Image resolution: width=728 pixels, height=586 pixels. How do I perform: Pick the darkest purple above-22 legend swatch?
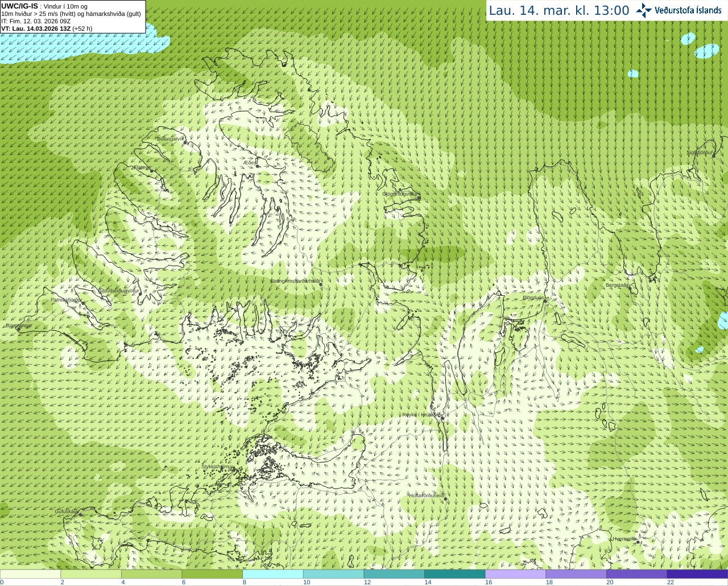(x=697, y=574)
